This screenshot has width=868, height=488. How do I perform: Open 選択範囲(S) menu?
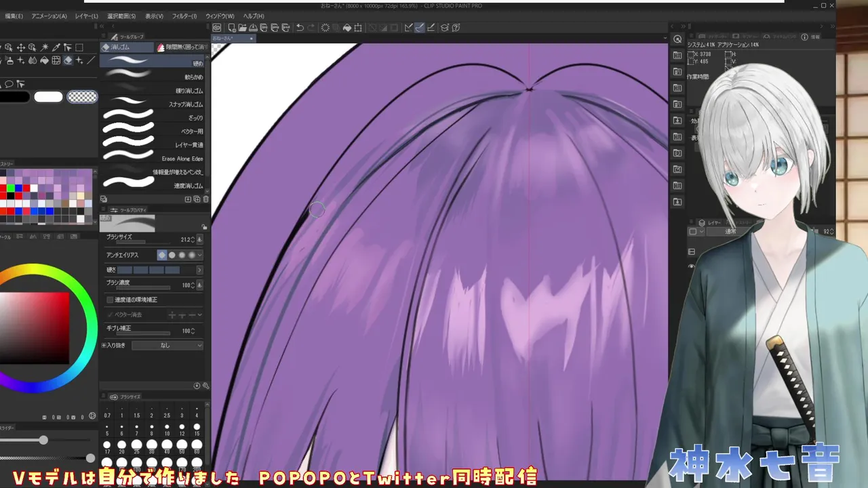pyautogui.click(x=121, y=16)
